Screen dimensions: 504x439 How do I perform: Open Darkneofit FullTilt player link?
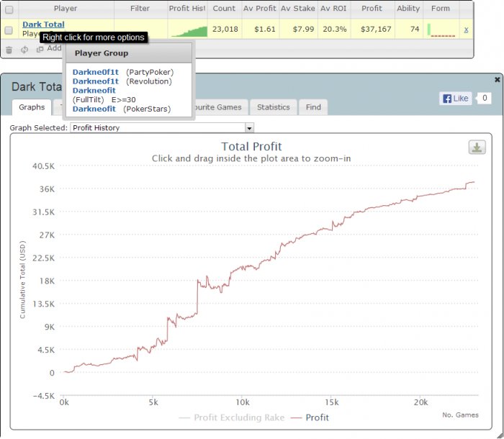point(94,90)
